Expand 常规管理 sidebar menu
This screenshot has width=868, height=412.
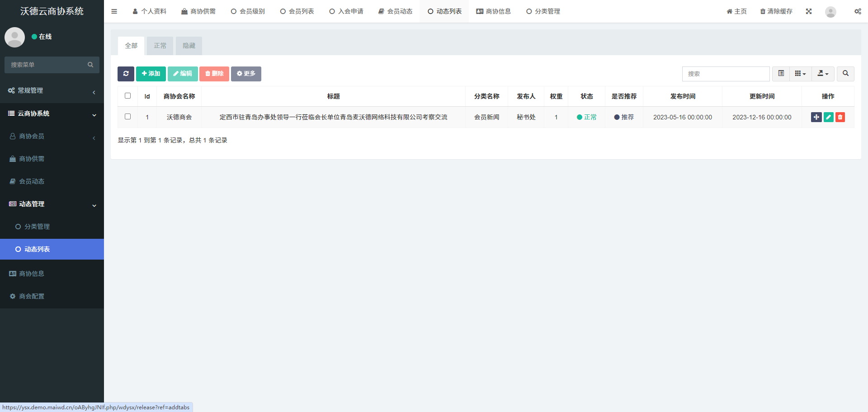52,91
